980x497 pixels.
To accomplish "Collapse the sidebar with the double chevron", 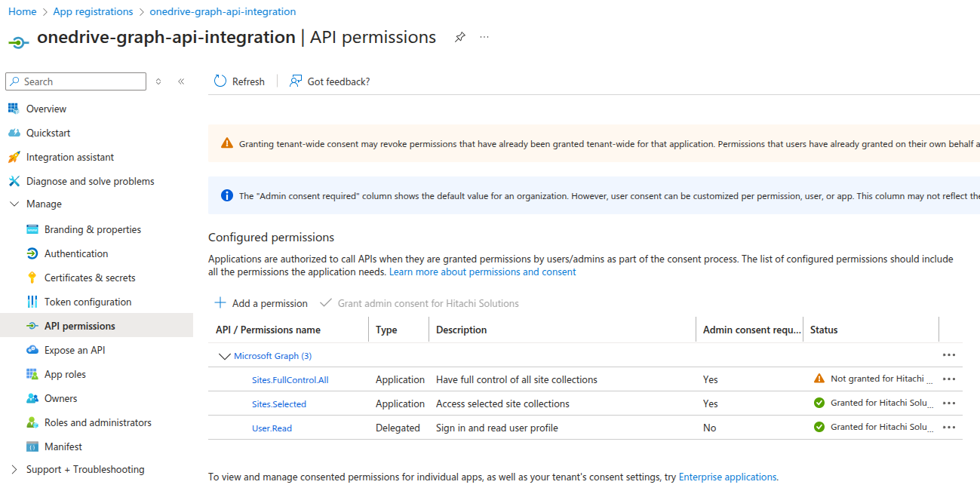I will (181, 81).
